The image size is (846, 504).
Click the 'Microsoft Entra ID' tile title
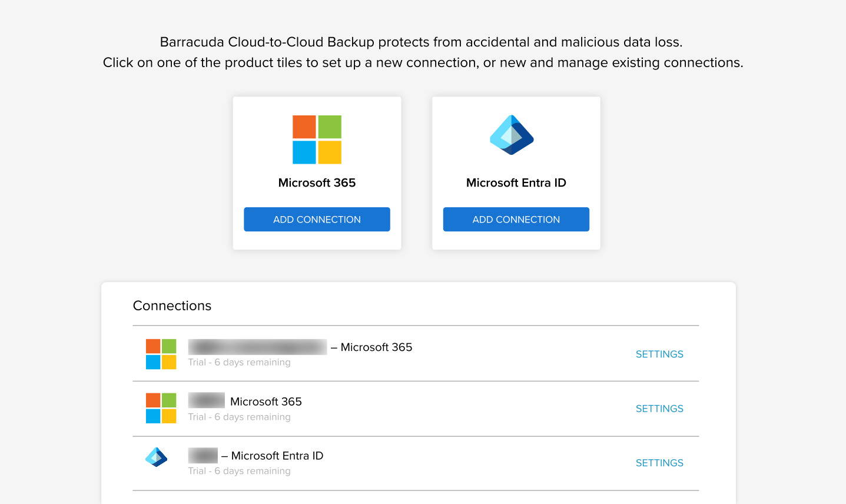pos(516,183)
